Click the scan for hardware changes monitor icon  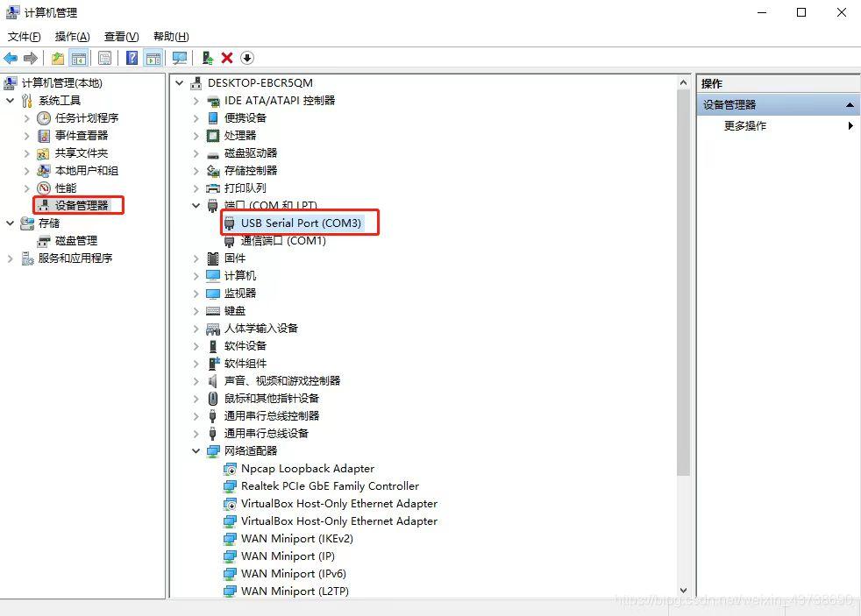(180, 58)
